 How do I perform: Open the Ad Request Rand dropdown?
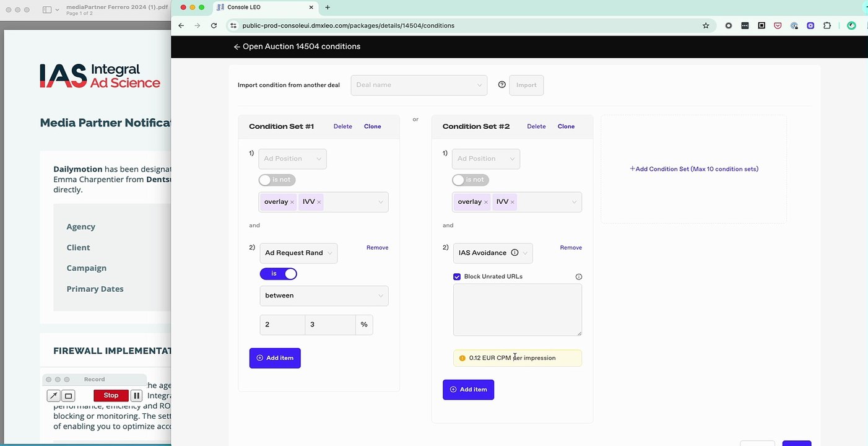298,253
